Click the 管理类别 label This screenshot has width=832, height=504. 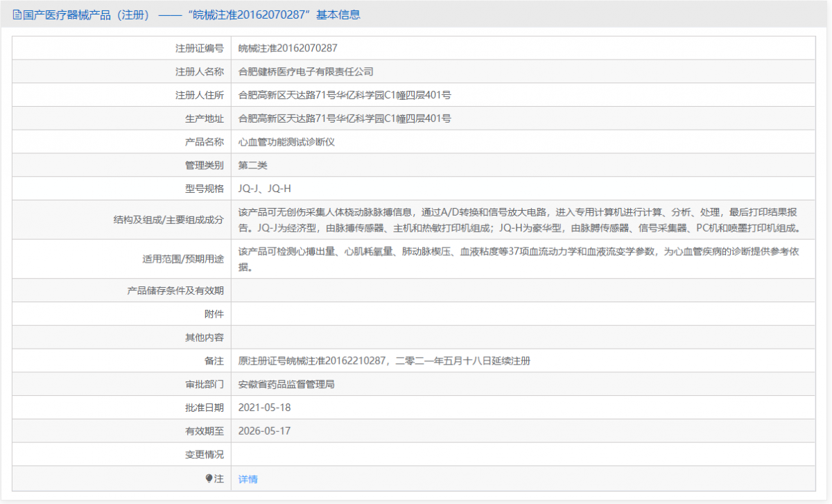click(205, 165)
